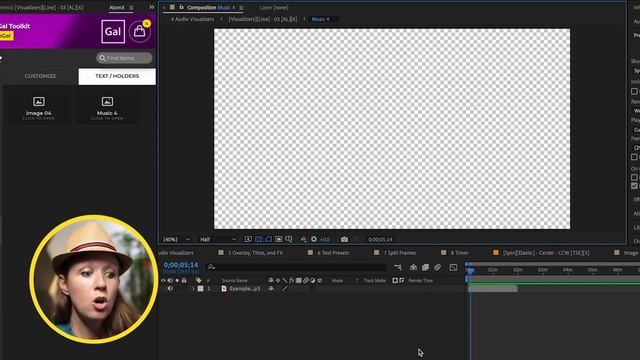Click the Adjustment Layer column header
This screenshot has height=360, width=640.
(x=312, y=280)
